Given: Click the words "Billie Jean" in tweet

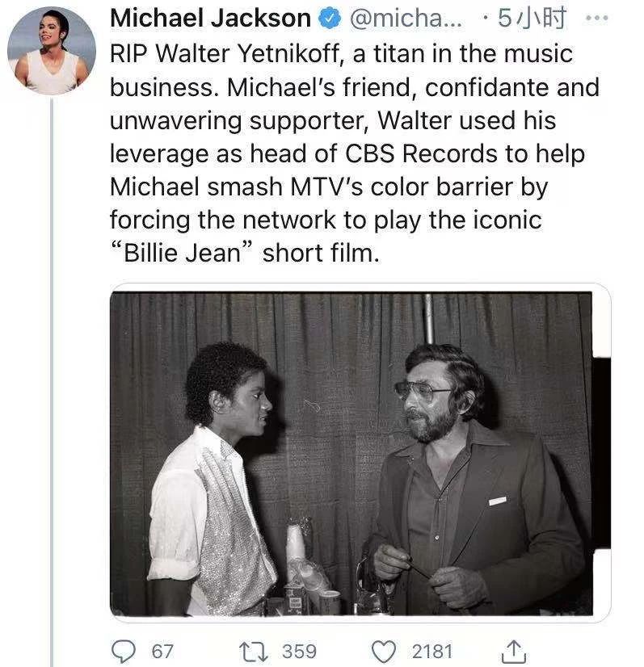Looking at the screenshot, I should (182, 254).
